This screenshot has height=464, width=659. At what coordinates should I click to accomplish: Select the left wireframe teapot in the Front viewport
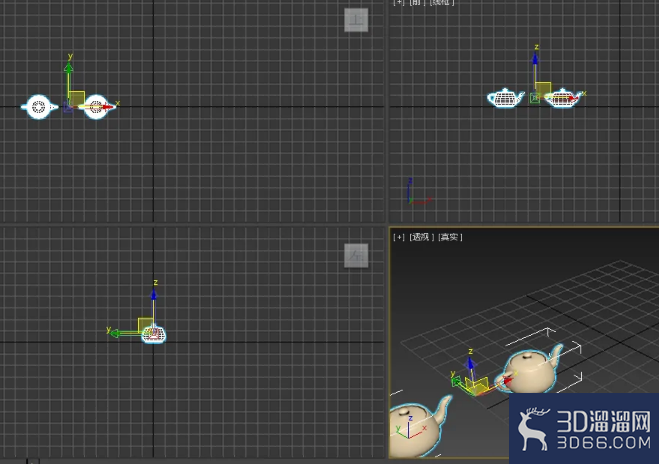point(506,98)
